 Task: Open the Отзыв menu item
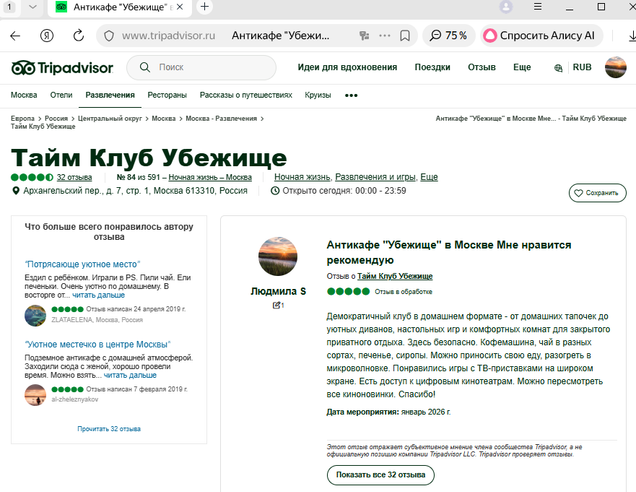pos(481,67)
